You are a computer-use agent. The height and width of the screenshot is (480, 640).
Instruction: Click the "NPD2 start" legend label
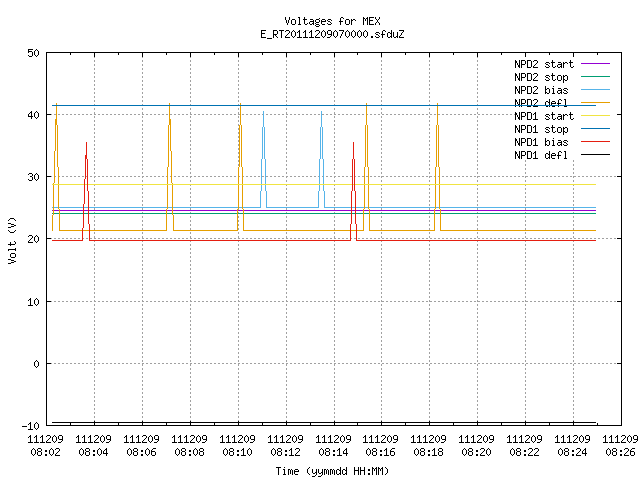click(x=544, y=64)
